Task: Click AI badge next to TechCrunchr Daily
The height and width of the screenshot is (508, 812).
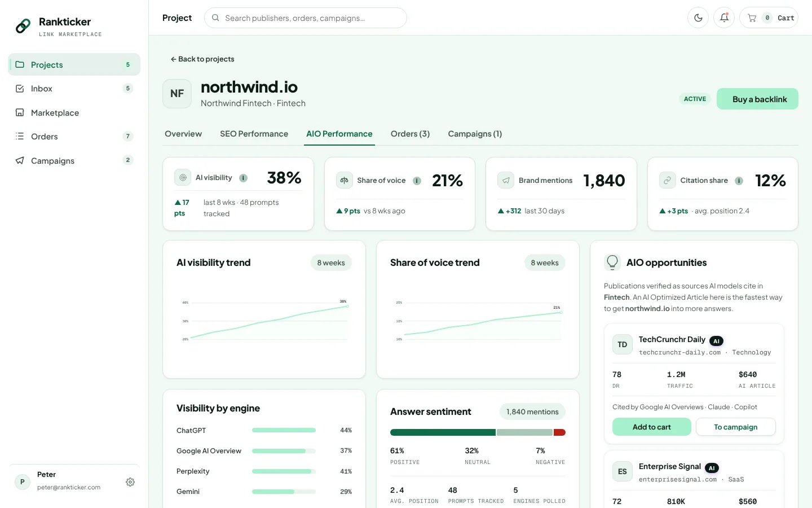Action: [x=716, y=341]
